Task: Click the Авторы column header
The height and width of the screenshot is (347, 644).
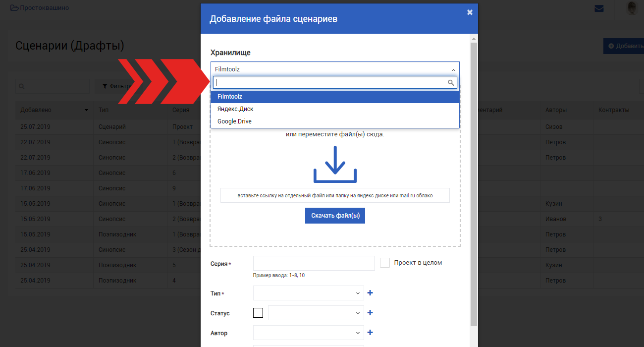Action: (x=567, y=110)
